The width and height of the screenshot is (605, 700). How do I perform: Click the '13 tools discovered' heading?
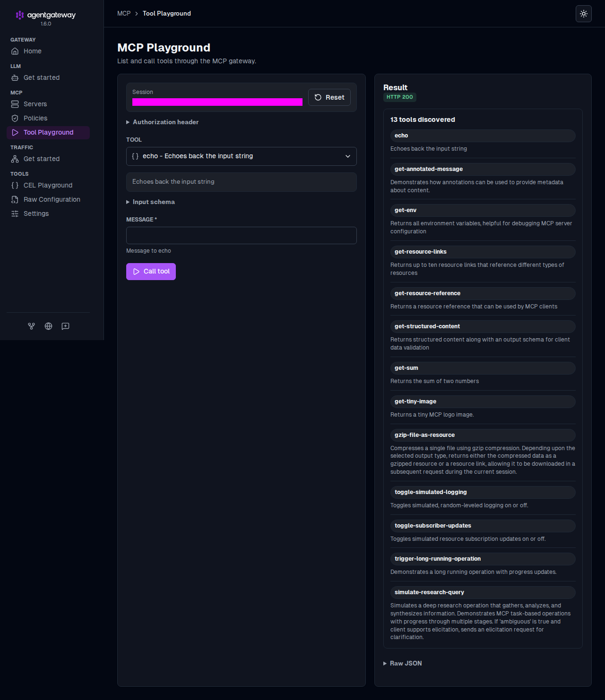423,120
